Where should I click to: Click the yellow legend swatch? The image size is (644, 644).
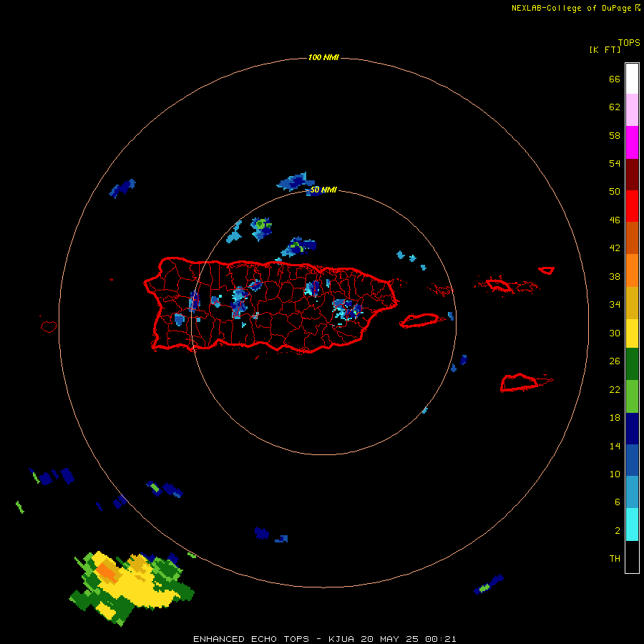632,333
